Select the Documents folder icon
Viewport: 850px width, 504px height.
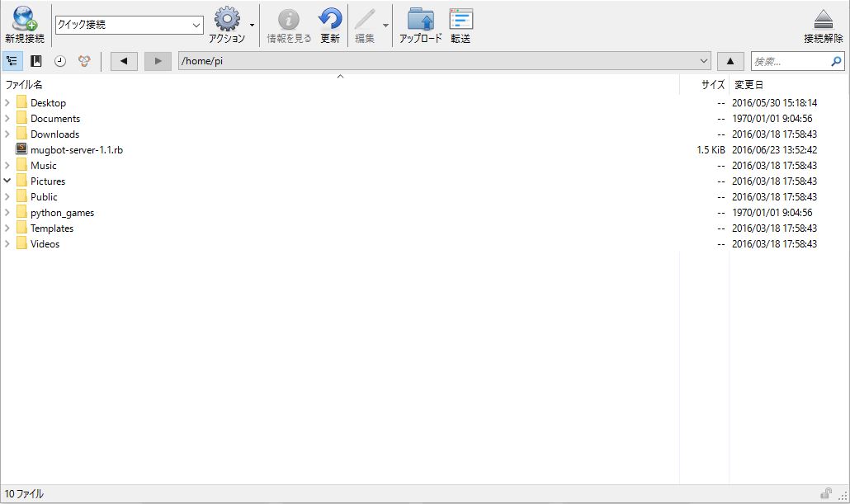tap(21, 118)
